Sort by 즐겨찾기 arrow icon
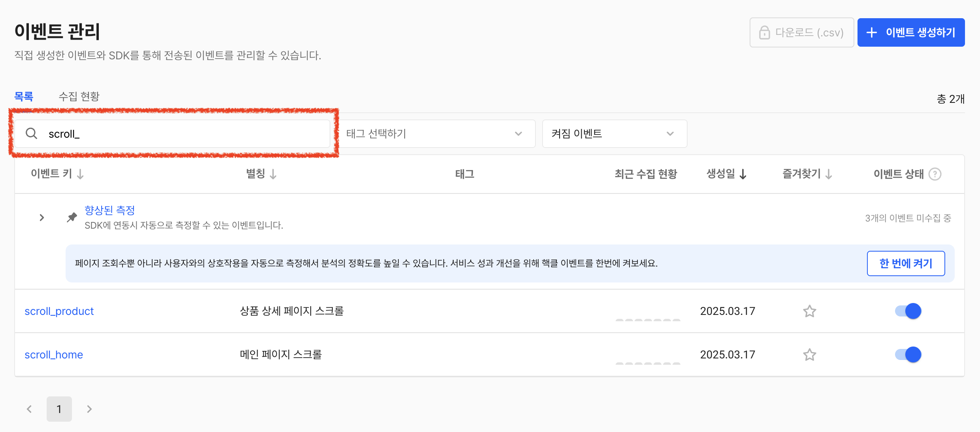This screenshot has width=980, height=432. [829, 174]
